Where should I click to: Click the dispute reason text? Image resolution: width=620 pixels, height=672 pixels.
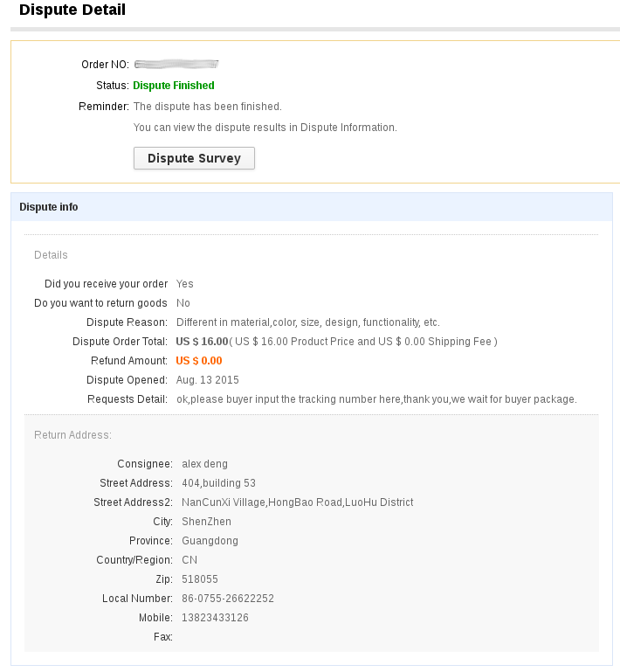308,322
